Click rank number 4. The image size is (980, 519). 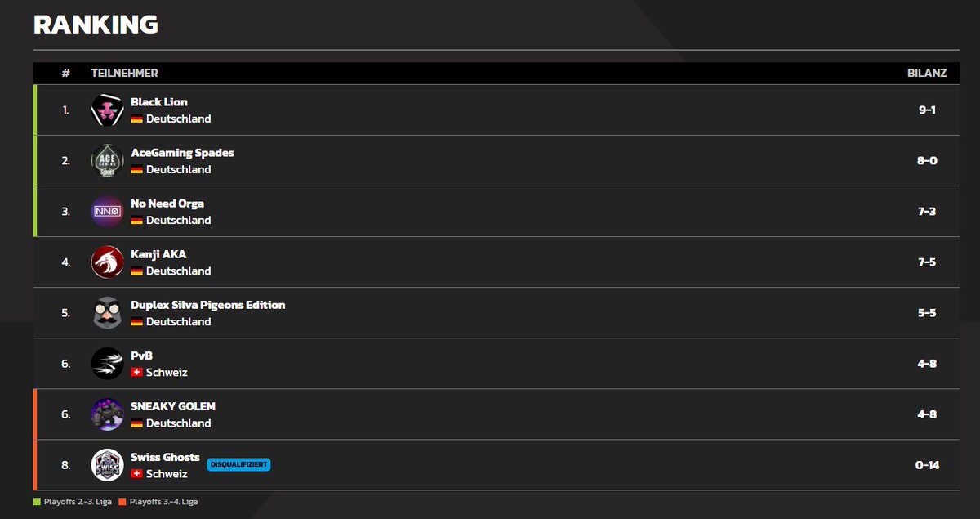[66, 262]
